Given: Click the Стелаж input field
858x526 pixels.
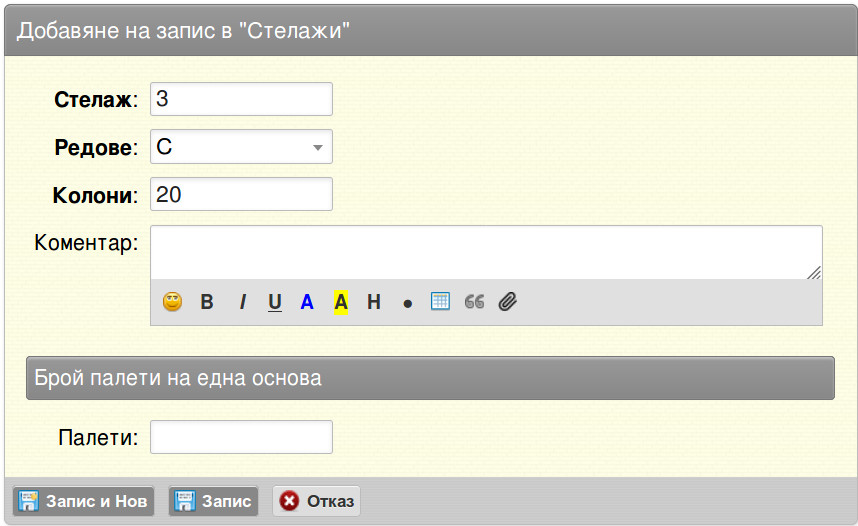Looking at the screenshot, I should pos(241,99).
